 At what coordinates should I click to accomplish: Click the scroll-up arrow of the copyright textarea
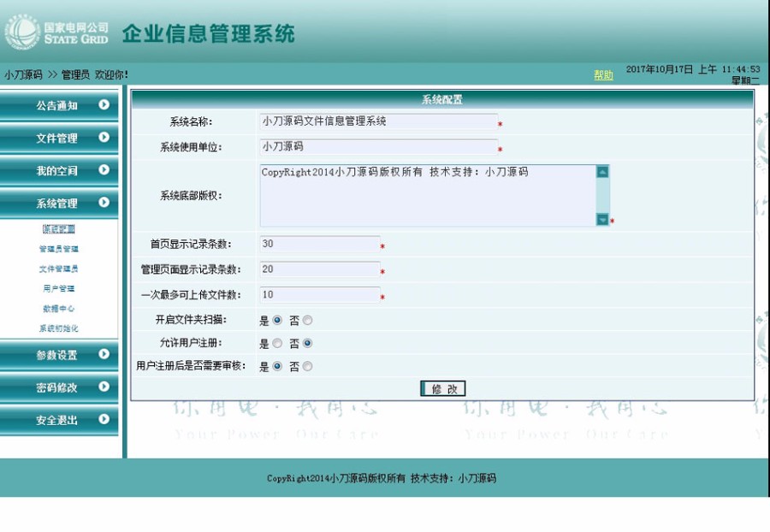coord(604,171)
